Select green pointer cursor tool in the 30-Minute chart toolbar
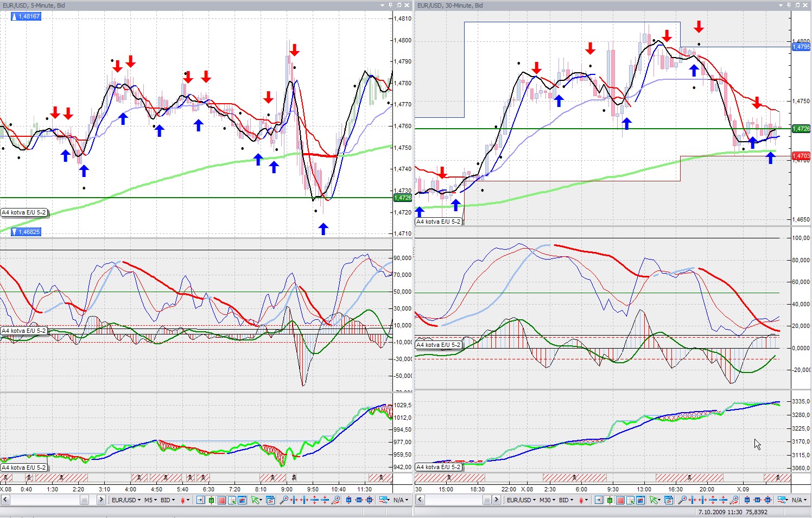 (655, 500)
